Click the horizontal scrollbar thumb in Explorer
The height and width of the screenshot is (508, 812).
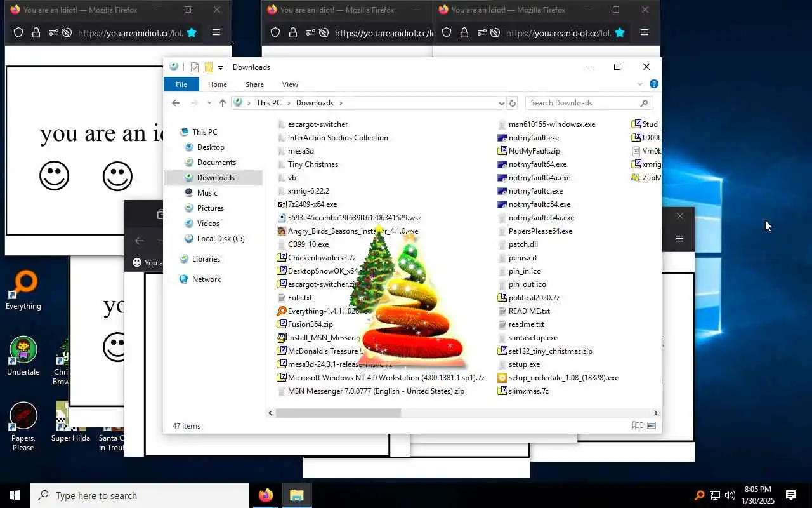point(338,413)
